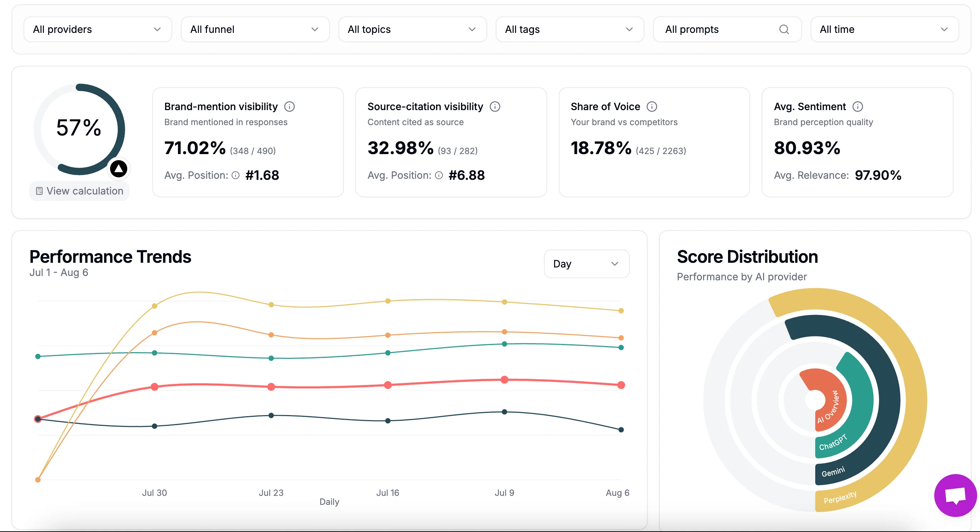View the Share of Voice info icon

652,107
